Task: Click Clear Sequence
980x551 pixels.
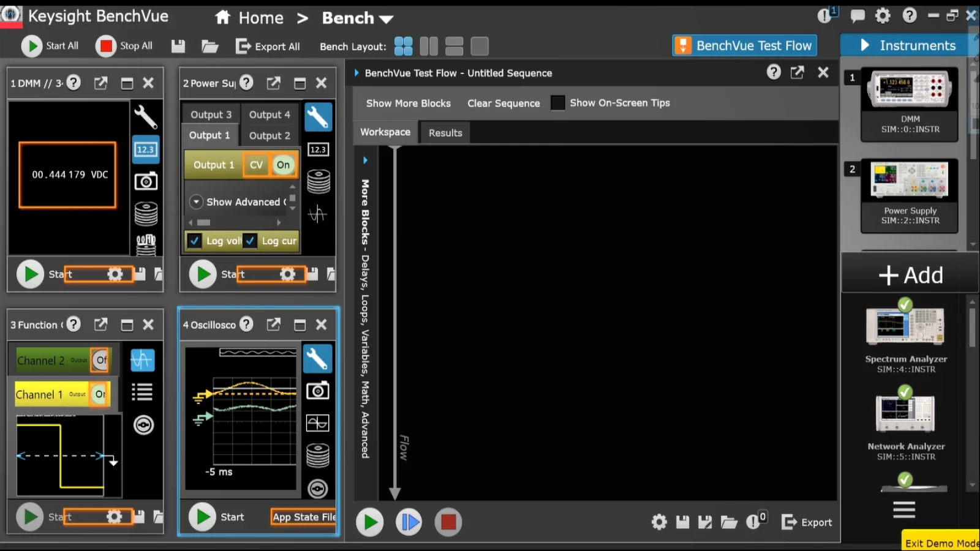Action: [503, 103]
